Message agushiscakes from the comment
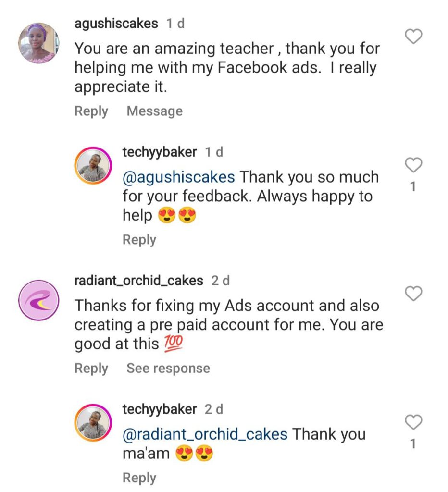This screenshot has width=448, height=492. (154, 111)
